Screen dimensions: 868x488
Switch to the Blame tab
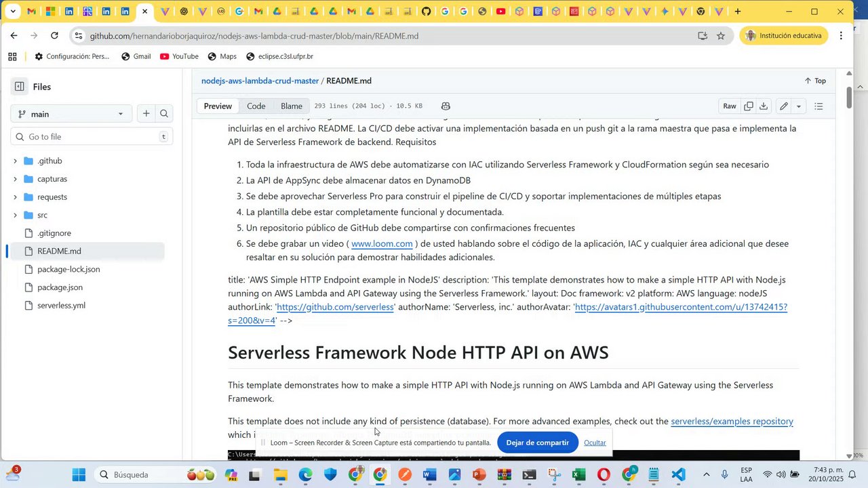(x=292, y=106)
